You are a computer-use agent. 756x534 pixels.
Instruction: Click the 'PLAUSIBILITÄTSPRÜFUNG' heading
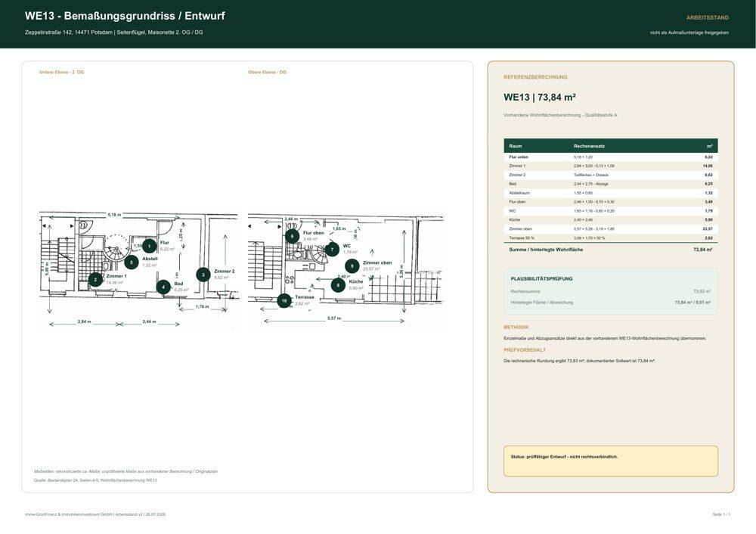point(541,279)
